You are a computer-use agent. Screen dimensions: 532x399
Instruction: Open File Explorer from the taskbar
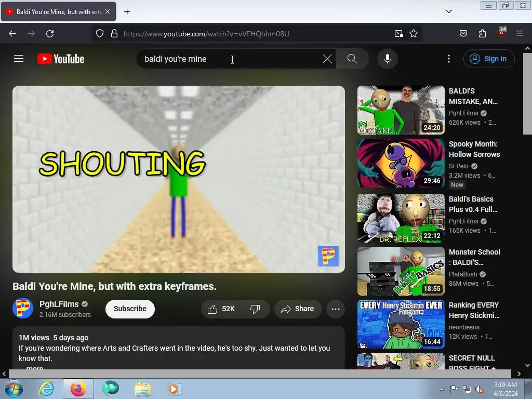[x=143, y=389]
